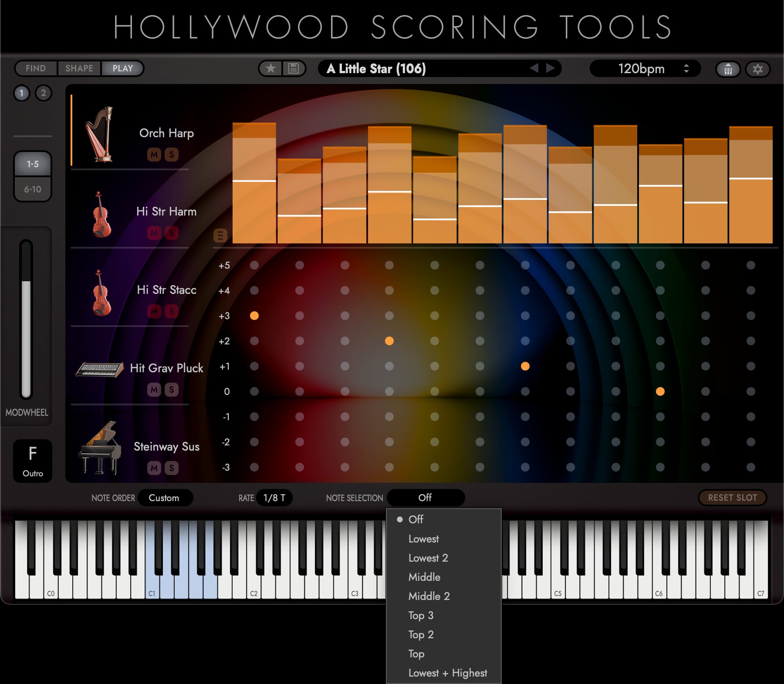
Task: Click the sequencer menu icon beside bars
Action: click(220, 236)
